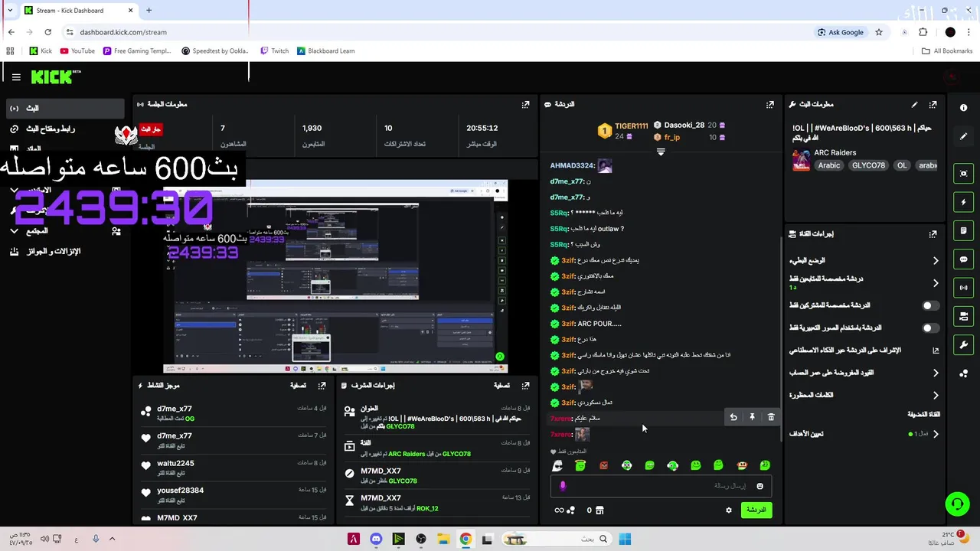Viewport: 980px width, 551px height.
Task: Expand slow mode setting chevron
Action: pos(935,261)
